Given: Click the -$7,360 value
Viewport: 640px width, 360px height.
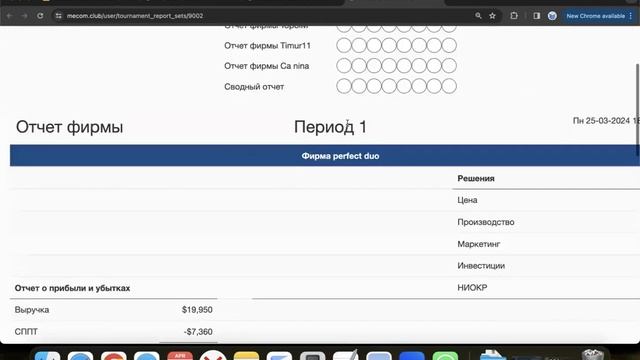Looking at the screenshot, I should [x=198, y=332].
